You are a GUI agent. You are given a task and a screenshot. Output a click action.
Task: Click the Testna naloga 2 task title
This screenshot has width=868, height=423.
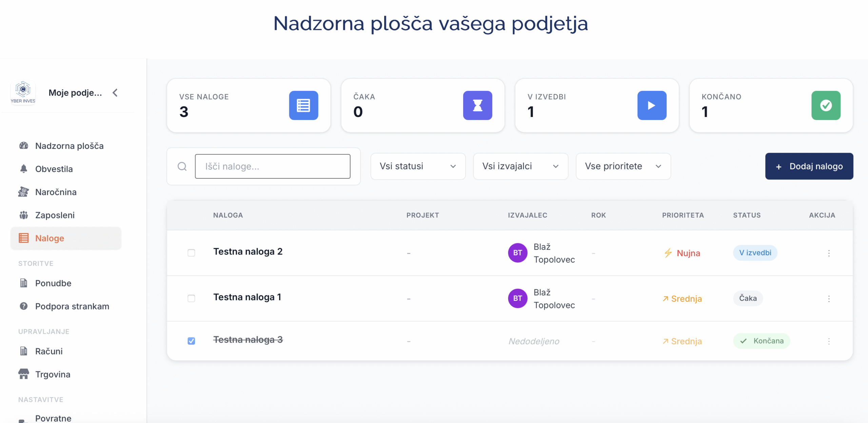click(248, 252)
